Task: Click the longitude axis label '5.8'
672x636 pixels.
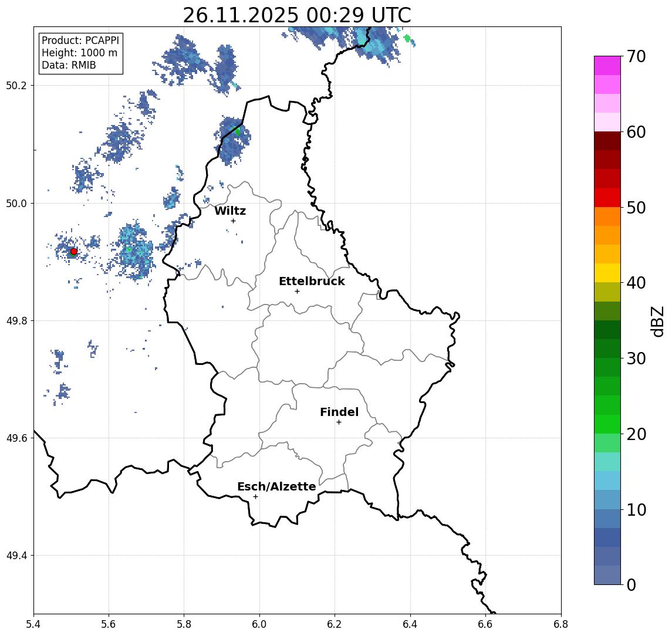Action: click(x=184, y=624)
